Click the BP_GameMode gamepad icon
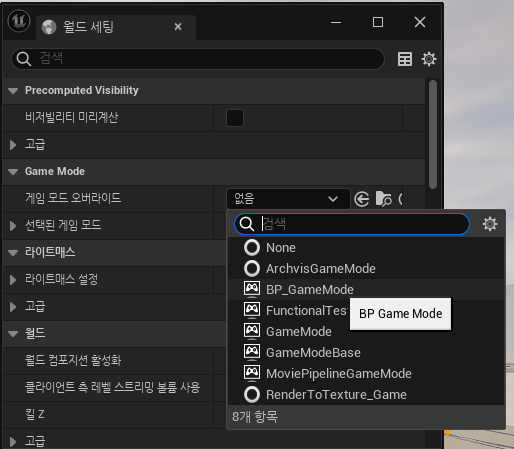Screen dimensions: 514x449 [252, 289]
